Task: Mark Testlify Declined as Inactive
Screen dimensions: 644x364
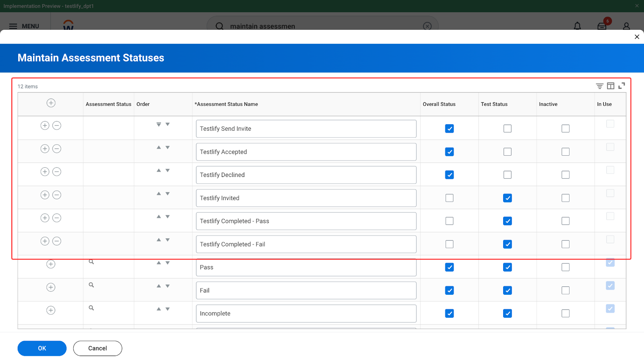Action: coord(566,175)
